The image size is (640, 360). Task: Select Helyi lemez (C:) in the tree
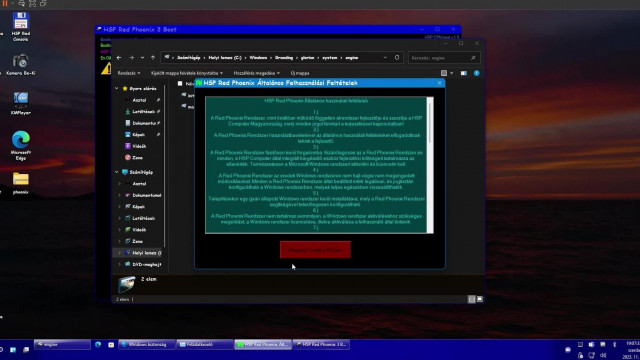[x=143, y=253]
